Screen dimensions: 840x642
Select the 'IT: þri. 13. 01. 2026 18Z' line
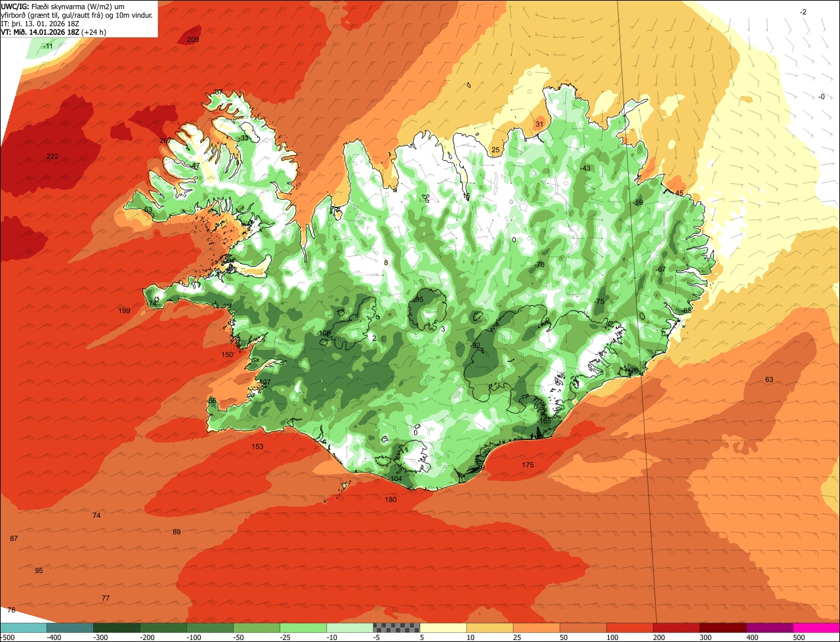(41, 23)
